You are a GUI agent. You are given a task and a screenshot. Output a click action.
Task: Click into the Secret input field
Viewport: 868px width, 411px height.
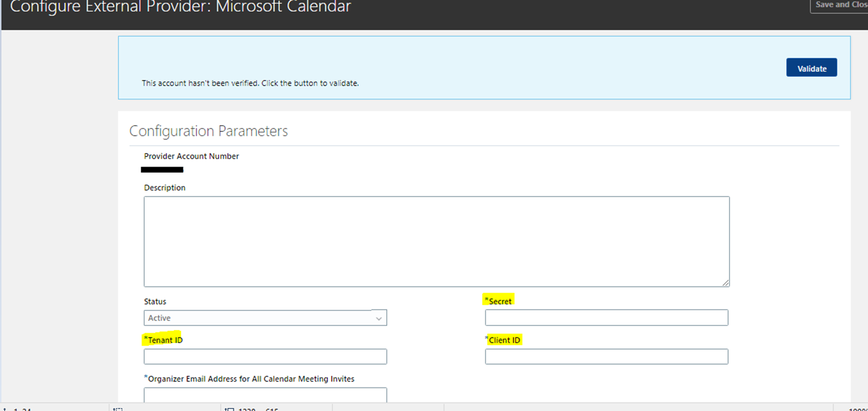[606, 318]
